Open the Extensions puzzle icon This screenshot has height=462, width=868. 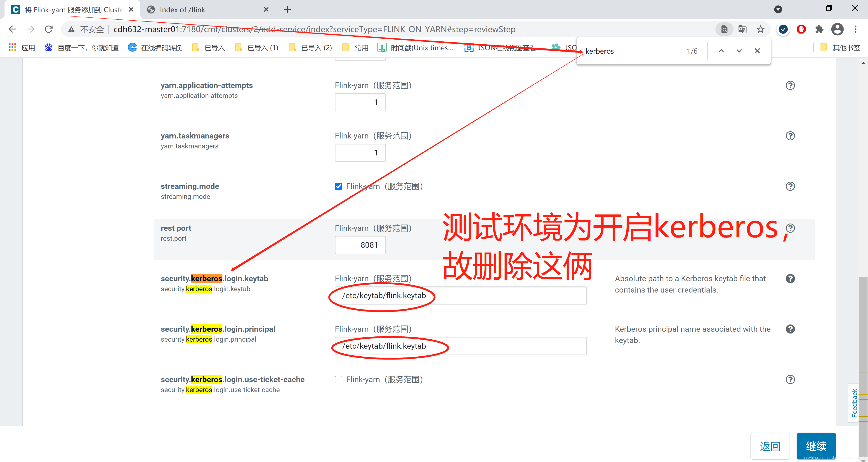click(x=819, y=29)
